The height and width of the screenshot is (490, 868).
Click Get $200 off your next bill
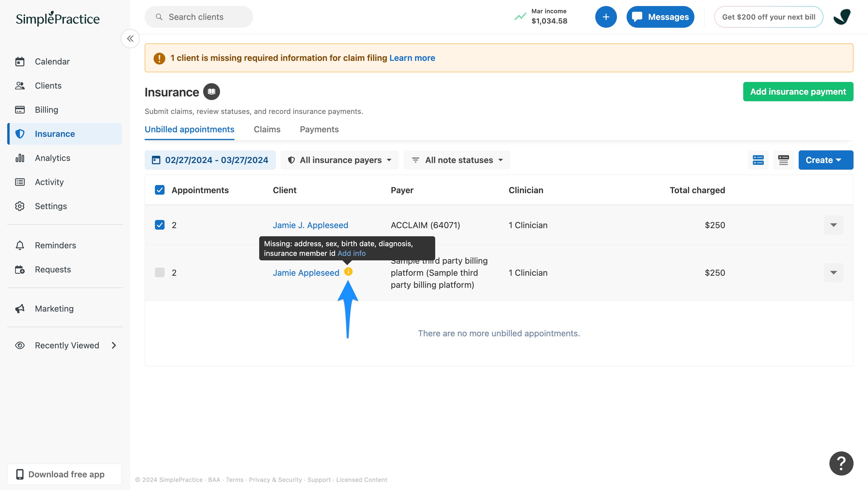(x=768, y=17)
